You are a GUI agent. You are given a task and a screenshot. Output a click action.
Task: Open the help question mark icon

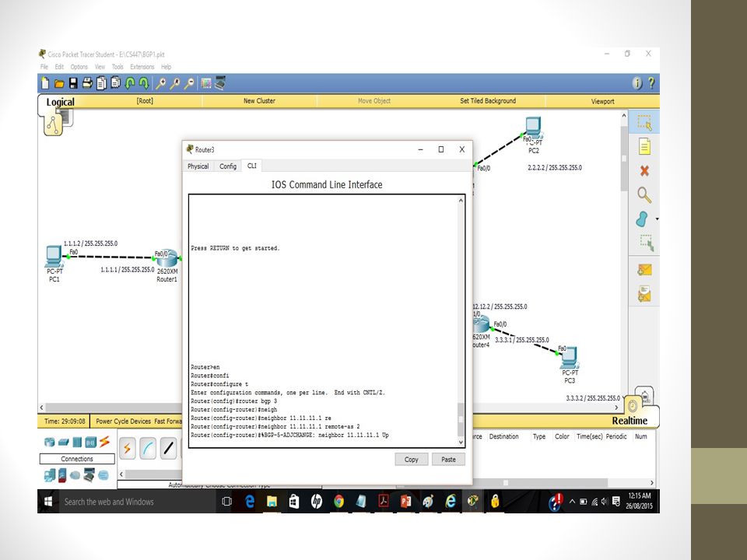click(651, 83)
